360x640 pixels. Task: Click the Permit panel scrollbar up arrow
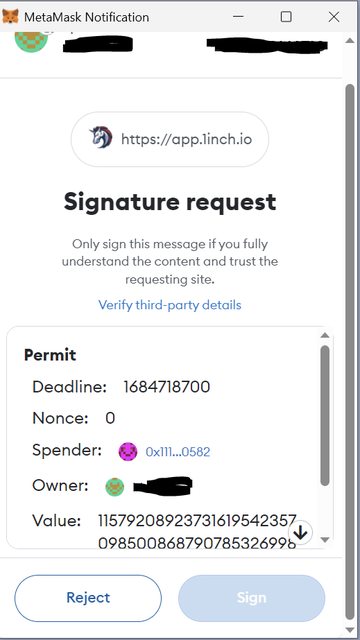point(325,335)
